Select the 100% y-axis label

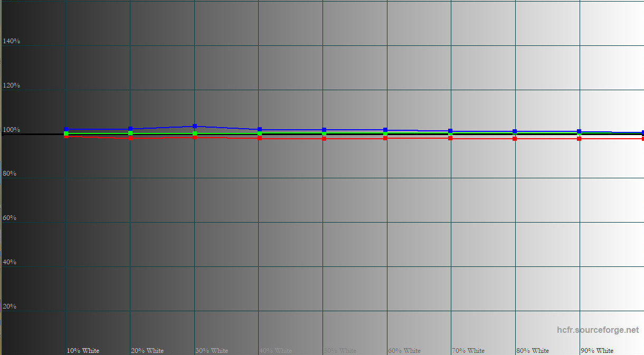point(11,130)
